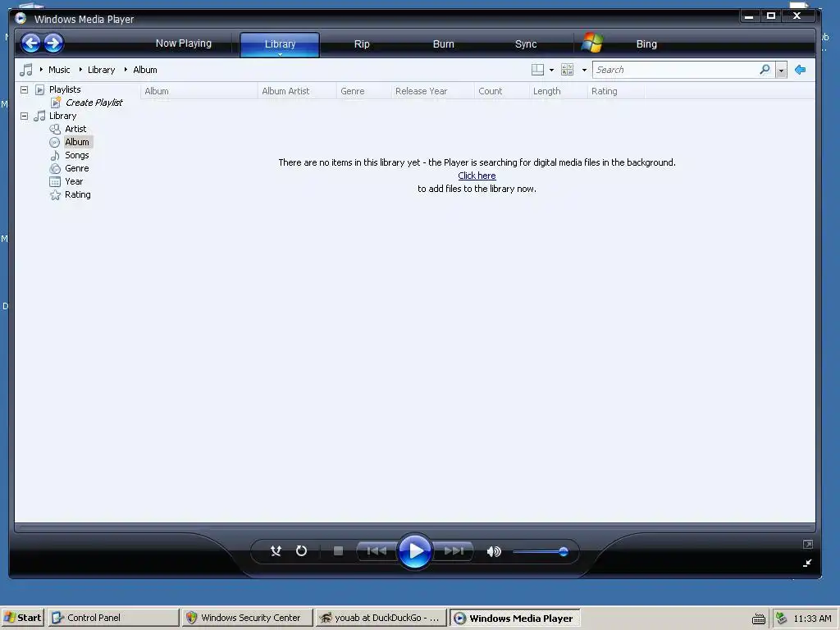Click the volume slider handle
The image size is (840, 630).
click(563, 551)
